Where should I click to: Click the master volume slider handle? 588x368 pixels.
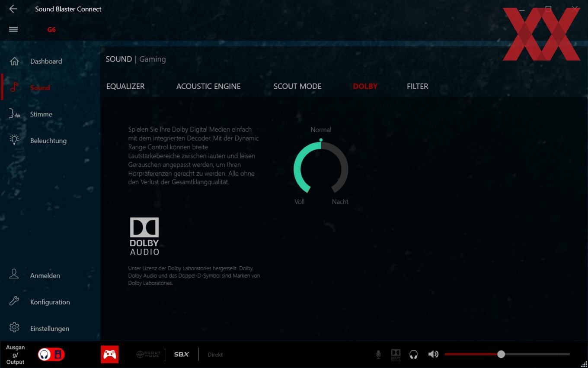(501, 354)
